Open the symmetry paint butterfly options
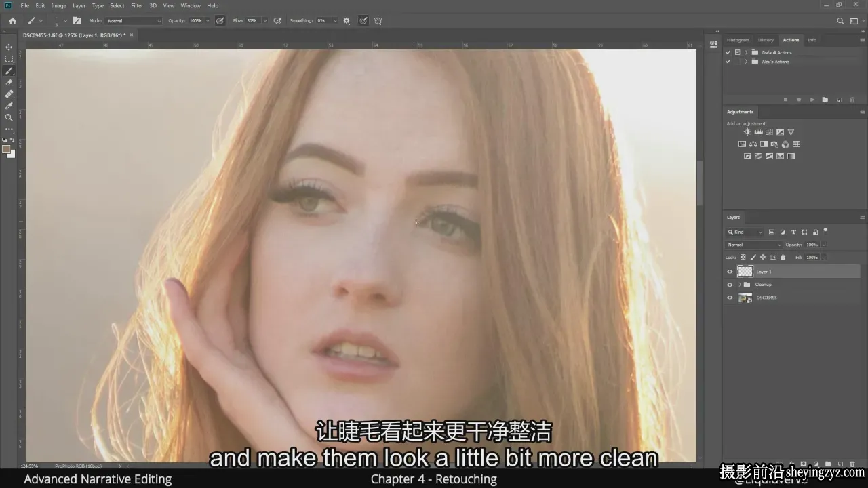The width and height of the screenshot is (868, 488). (378, 21)
